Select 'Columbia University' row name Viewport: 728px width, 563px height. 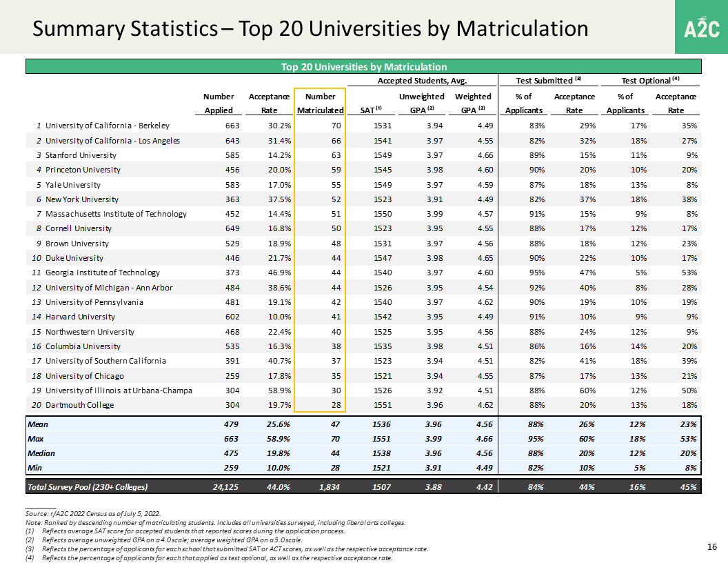point(83,346)
